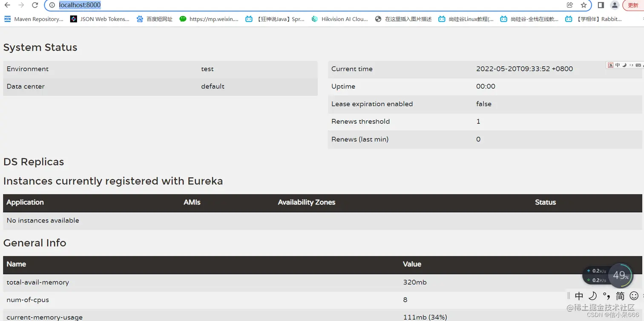Image resolution: width=644 pixels, height=321 pixels.
Task: Click the Renews (last min) label
Action: click(x=360, y=139)
